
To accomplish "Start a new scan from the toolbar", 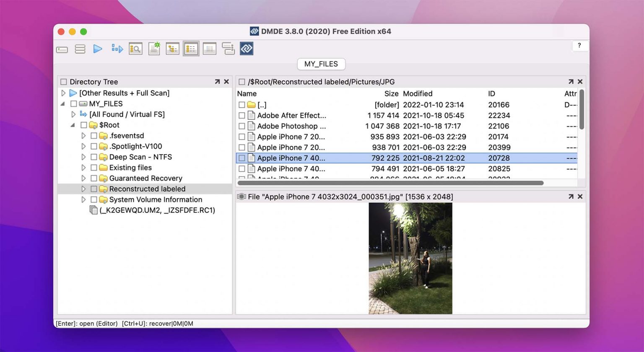I will [154, 49].
